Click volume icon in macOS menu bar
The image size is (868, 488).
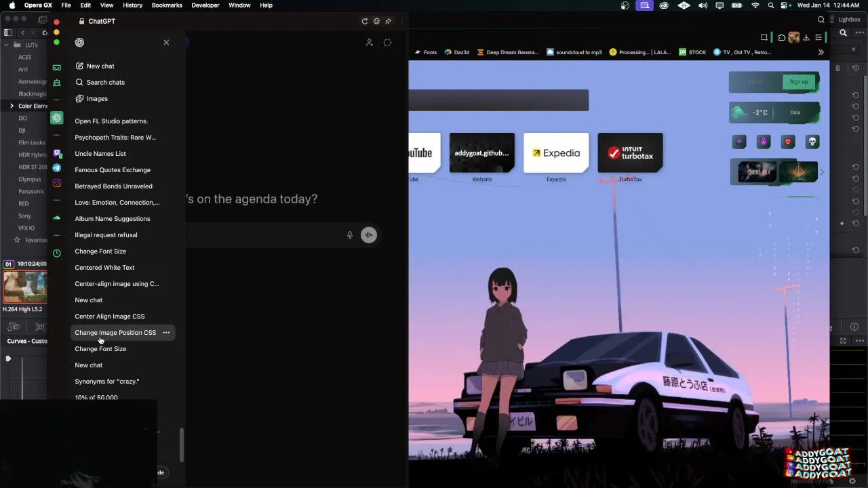tap(703, 5)
